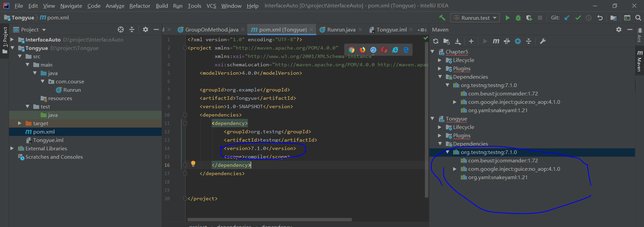Open Project panel gear settings
Viewport: 644px width, 227px height.
point(145,29)
